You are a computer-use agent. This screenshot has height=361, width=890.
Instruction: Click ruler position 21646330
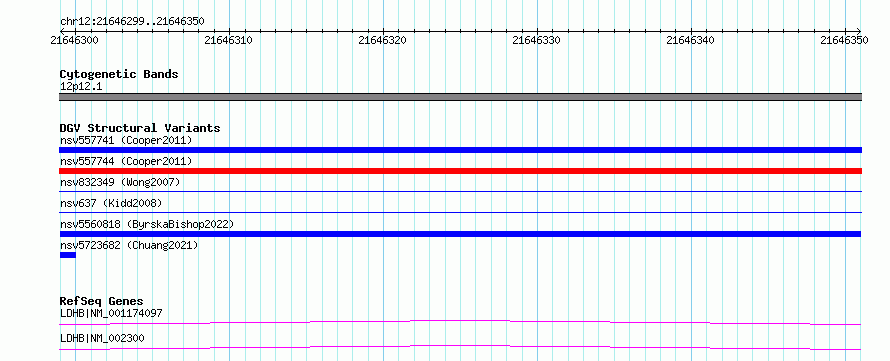coord(536,40)
